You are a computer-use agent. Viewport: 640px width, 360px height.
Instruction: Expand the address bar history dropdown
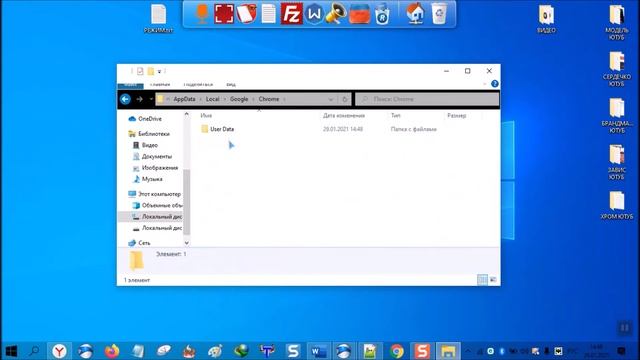point(331,99)
